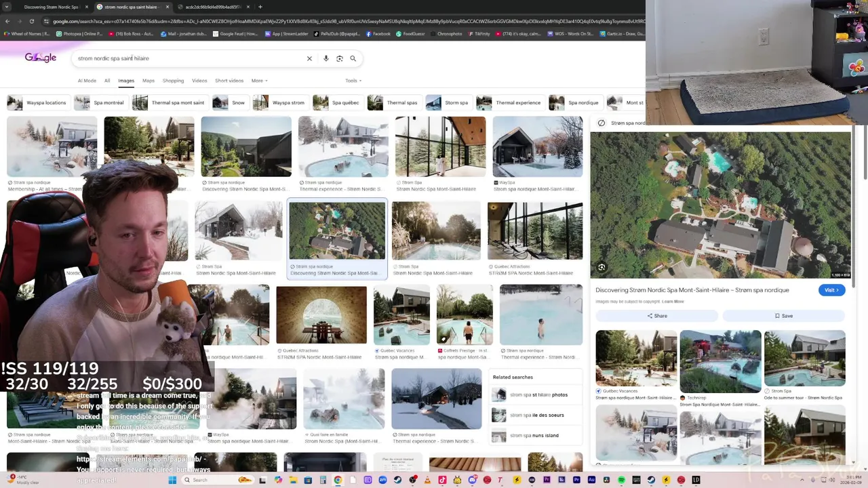
Task: Open Zoom app from the taskbar
Action: coord(382,480)
